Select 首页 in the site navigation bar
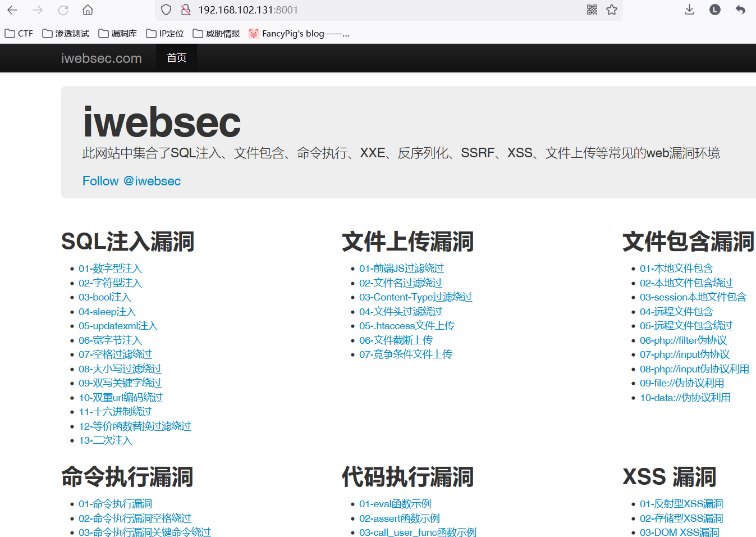The width and height of the screenshot is (756, 537). point(176,58)
